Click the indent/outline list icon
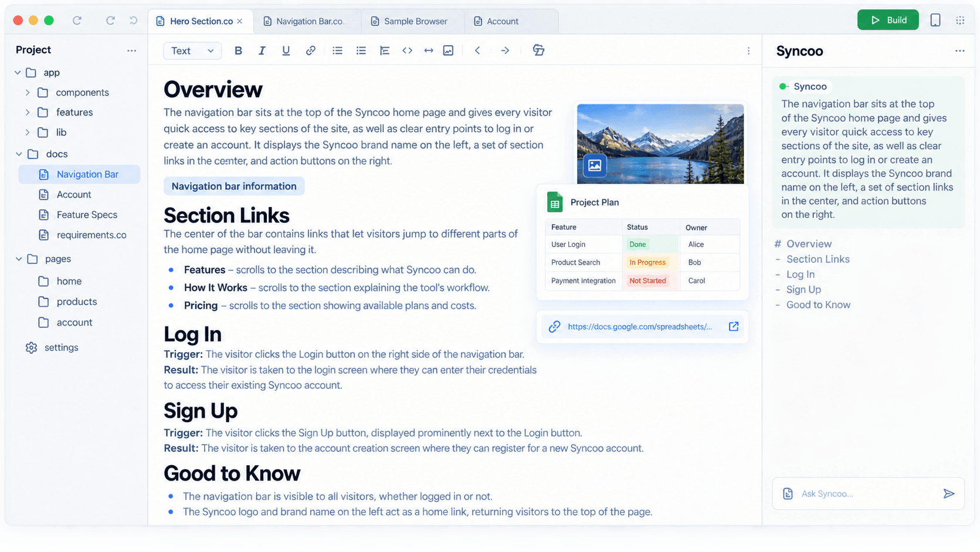 pyautogui.click(x=385, y=50)
